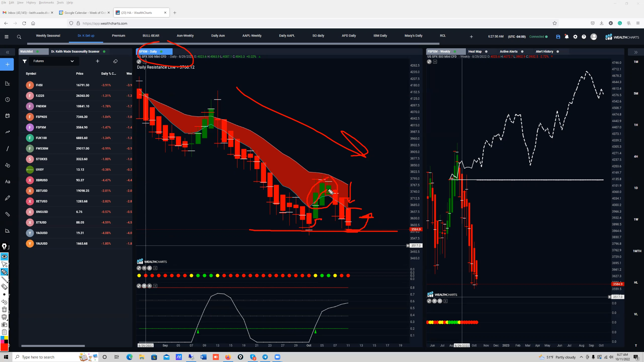The image size is (644, 362).
Task: Select the 1MTH timeframe button
Action: (x=637, y=251)
